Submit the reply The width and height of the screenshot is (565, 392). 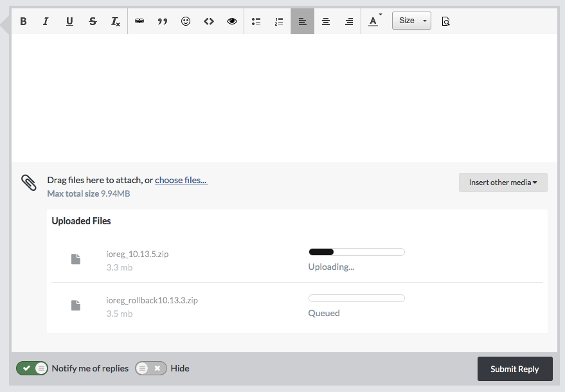[x=515, y=369]
